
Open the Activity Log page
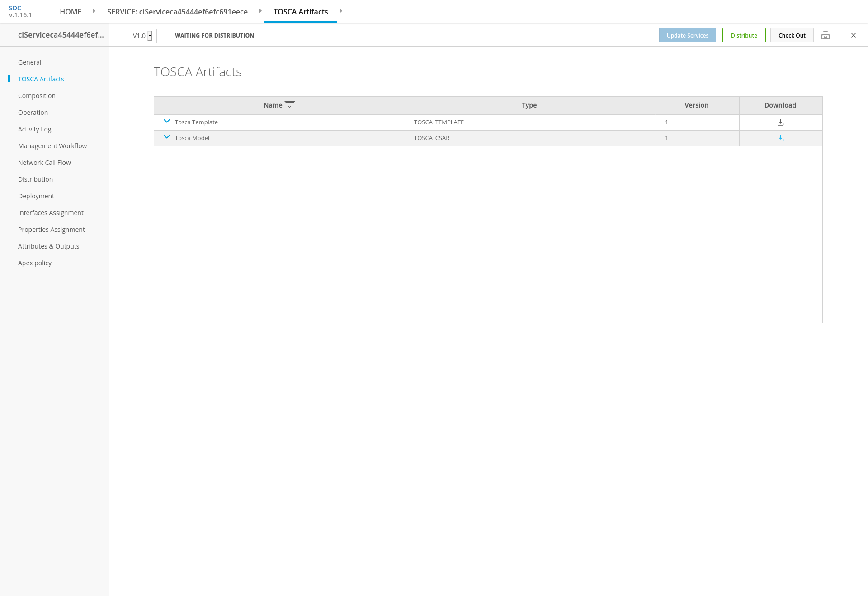[x=34, y=129]
